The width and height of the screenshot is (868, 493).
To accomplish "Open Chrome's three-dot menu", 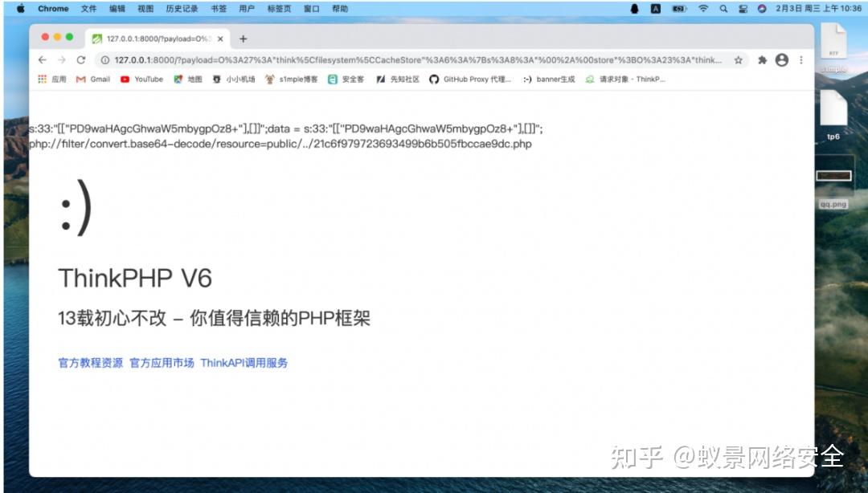I will (x=800, y=60).
